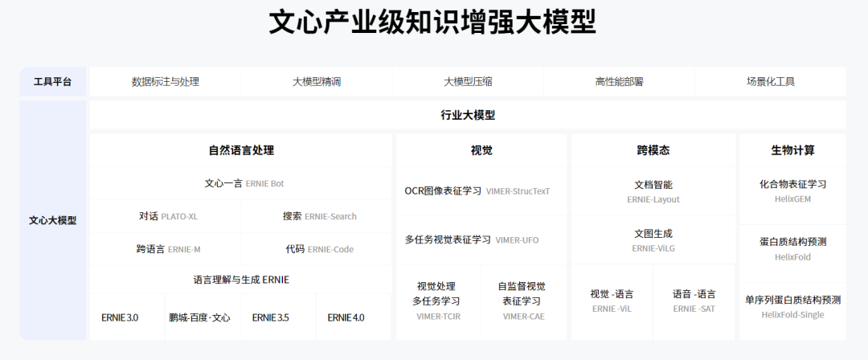Click the 数据标注与处理 tool cell
This screenshot has height=360, width=868.
(165, 82)
